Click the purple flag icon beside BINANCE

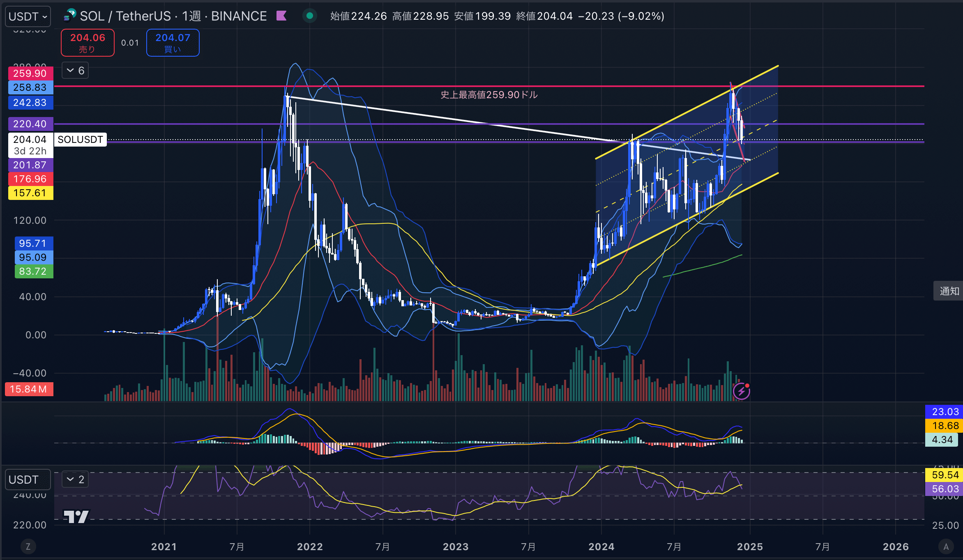pos(281,16)
